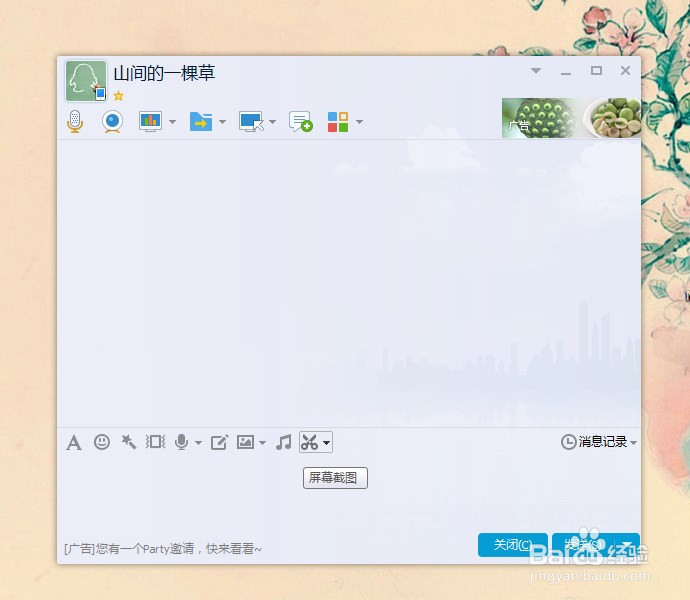The image size is (690, 600).
Task: Click the remote desktop icon
Action: point(251,121)
